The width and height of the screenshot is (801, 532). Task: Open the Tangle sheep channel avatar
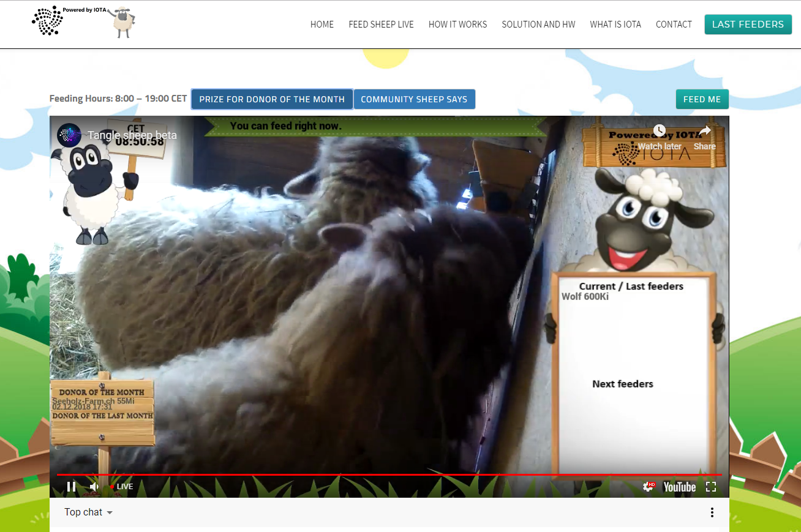coord(69,135)
